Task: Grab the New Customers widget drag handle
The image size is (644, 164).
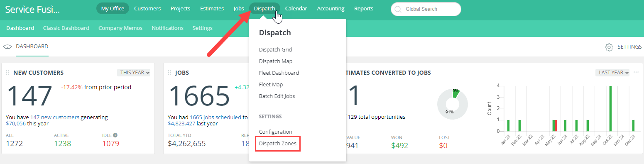Action: pyautogui.click(x=7, y=73)
